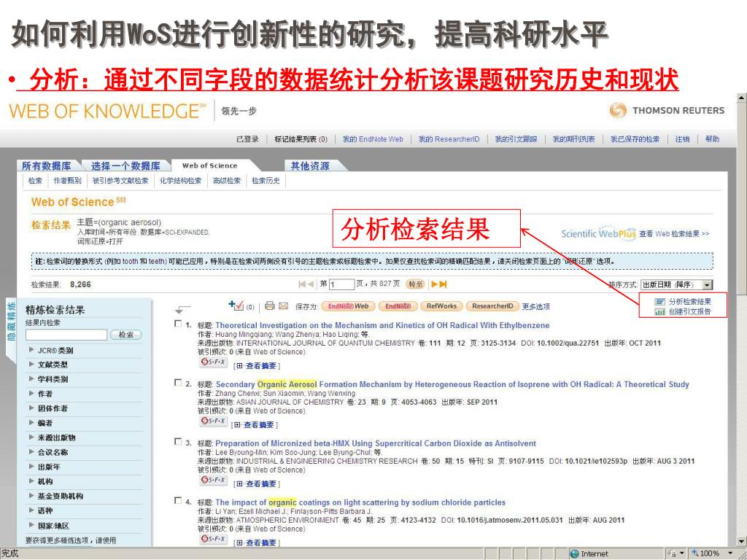Save results to EndNote Web button

click(x=348, y=306)
